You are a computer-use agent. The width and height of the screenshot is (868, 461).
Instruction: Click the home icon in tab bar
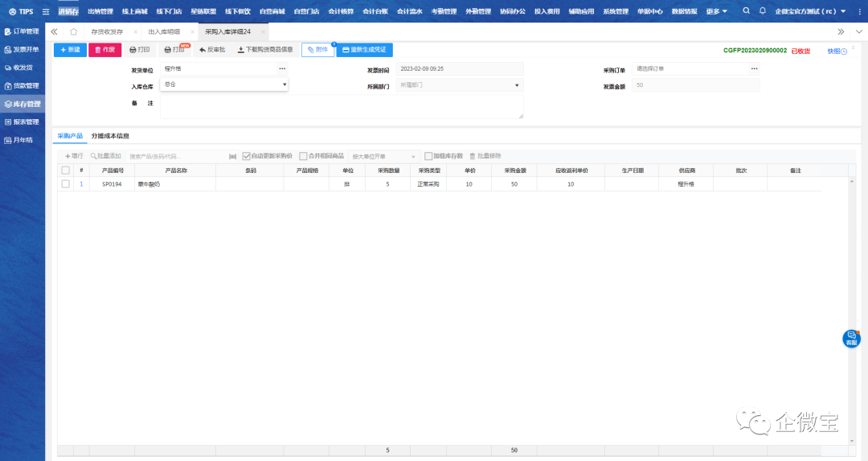73,31
